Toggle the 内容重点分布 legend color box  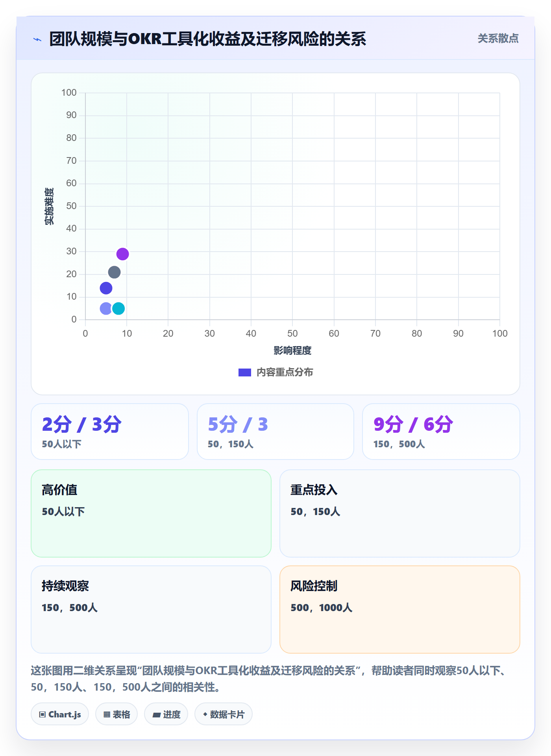pos(245,372)
